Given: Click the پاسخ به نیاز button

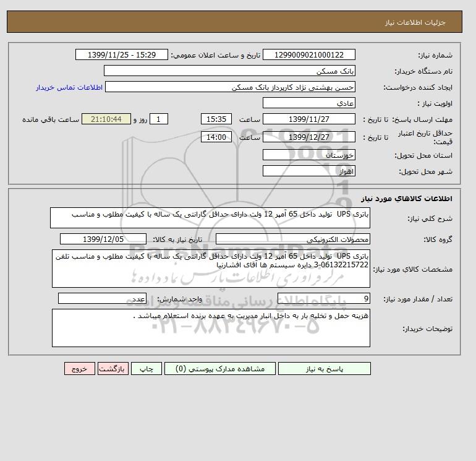Looking at the screenshot, I should pos(324,369).
